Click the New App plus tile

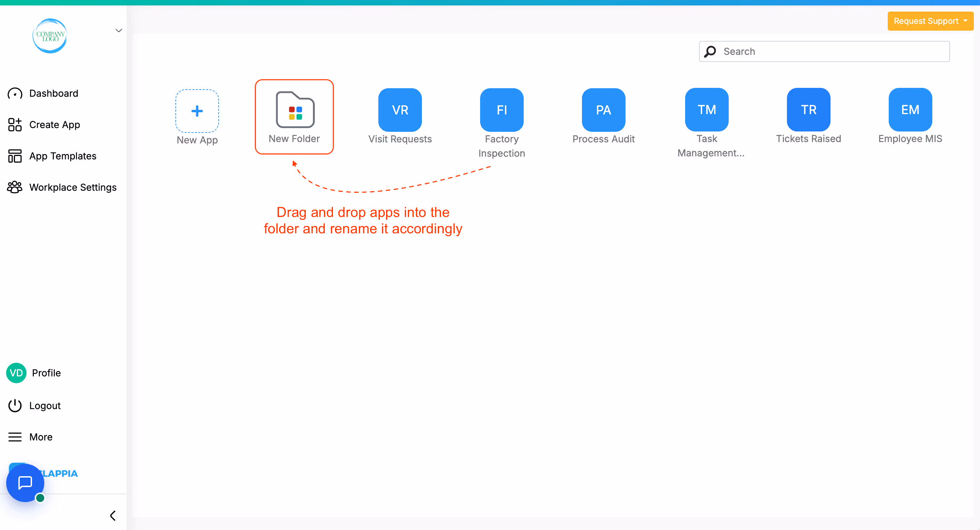coord(197,111)
